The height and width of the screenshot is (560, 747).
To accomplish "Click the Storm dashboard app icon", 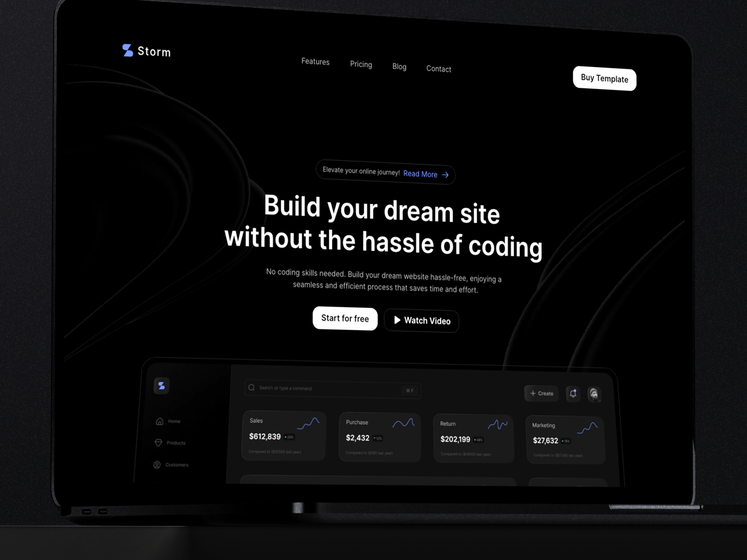I will (x=162, y=385).
